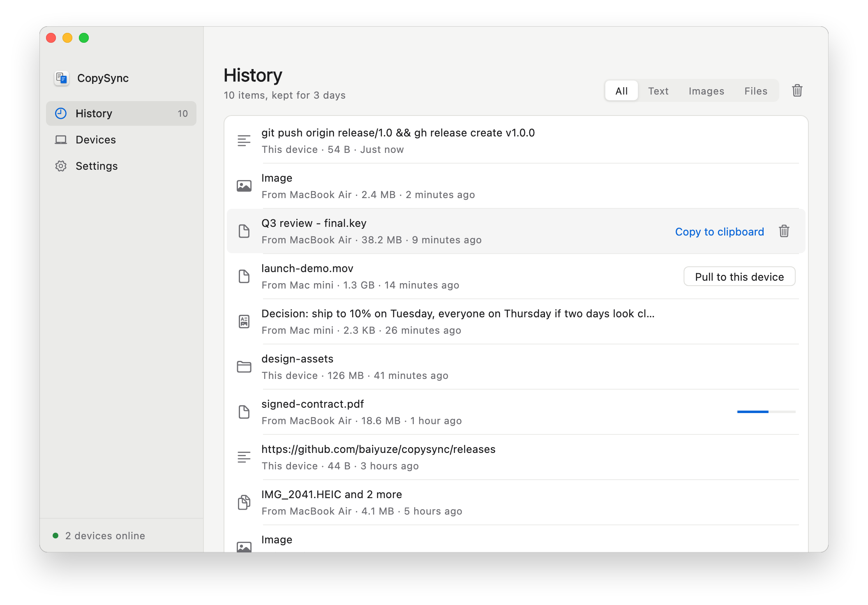
Task: Click multi-file icon of IMG_2041.HEIC entry
Action: coord(244,502)
